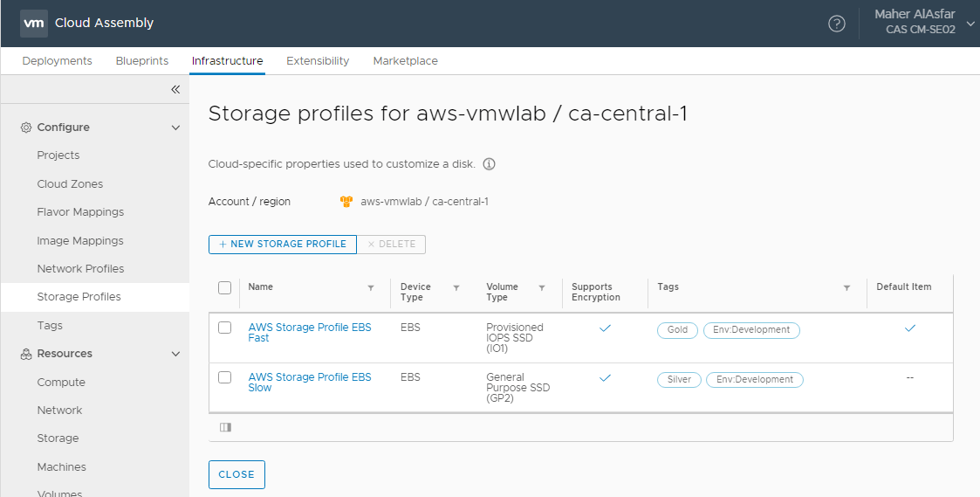Collapse the Configure section

click(175, 128)
